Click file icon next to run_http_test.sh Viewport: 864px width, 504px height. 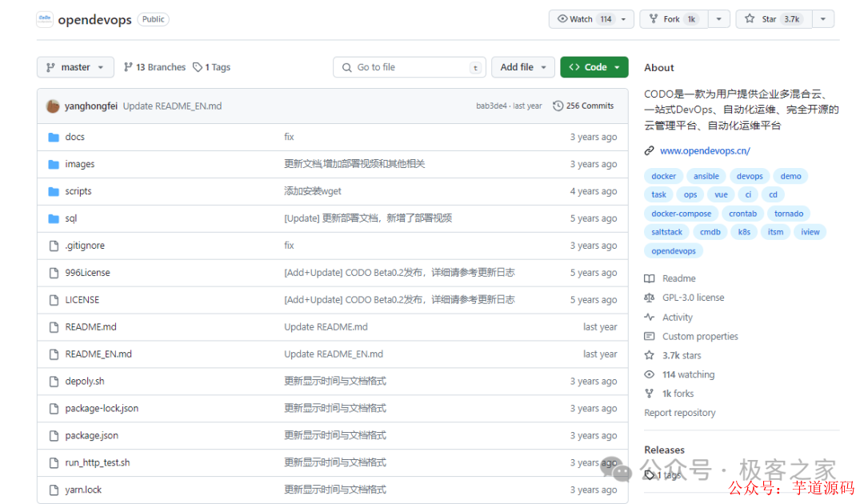pyautogui.click(x=54, y=462)
